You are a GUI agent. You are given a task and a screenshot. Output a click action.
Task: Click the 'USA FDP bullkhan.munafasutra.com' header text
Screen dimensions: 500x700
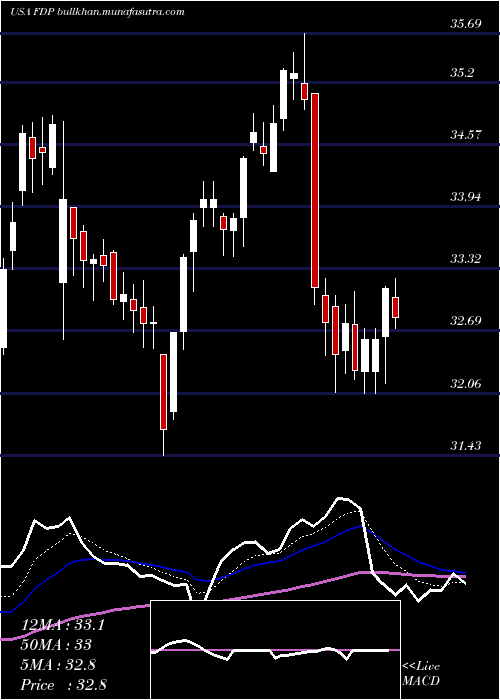click(x=97, y=12)
